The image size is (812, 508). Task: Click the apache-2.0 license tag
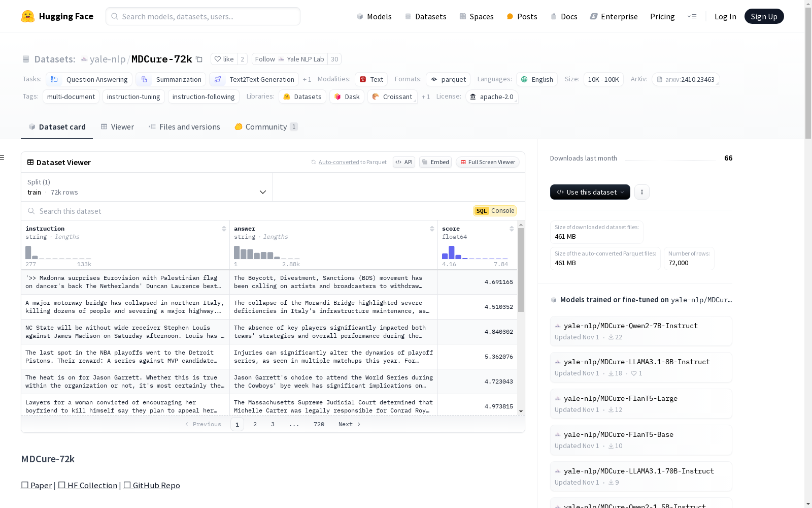click(x=492, y=97)
